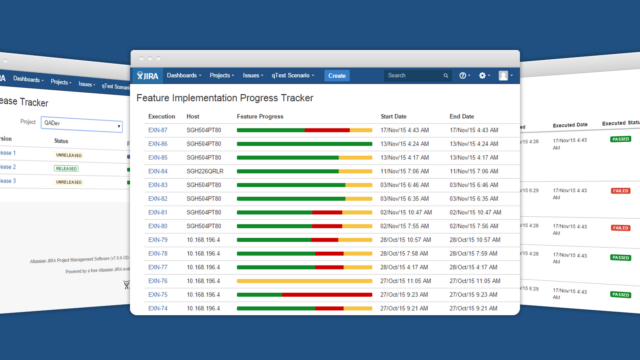Click start date 17/Nov/15 4:43 AM
640x360 pixels.
pos(404,130)
